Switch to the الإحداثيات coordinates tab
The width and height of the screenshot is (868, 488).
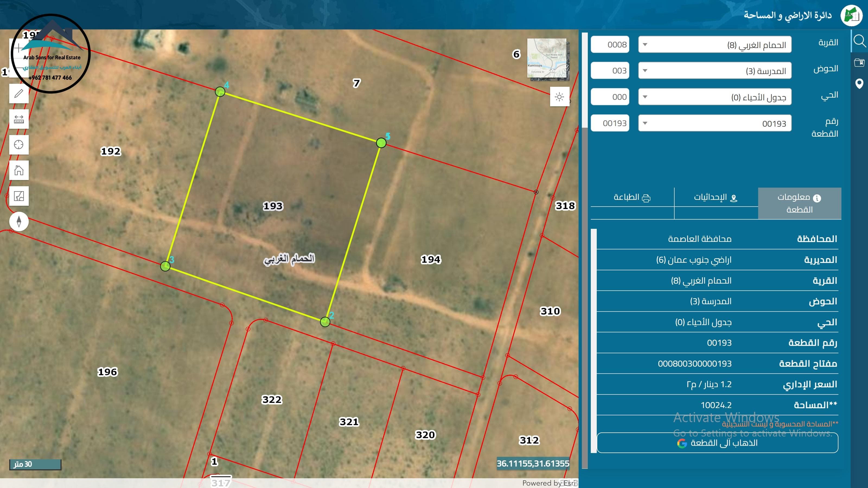[x=716, y=197]
